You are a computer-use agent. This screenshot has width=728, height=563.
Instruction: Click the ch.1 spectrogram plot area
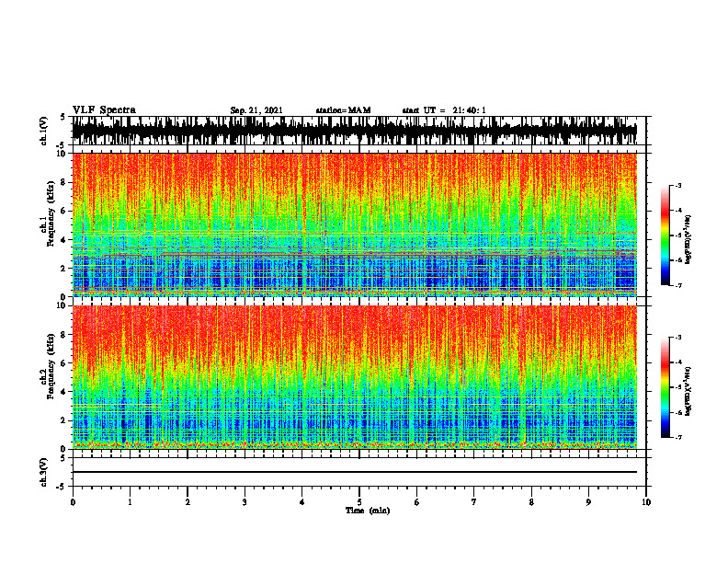(355, 224)
